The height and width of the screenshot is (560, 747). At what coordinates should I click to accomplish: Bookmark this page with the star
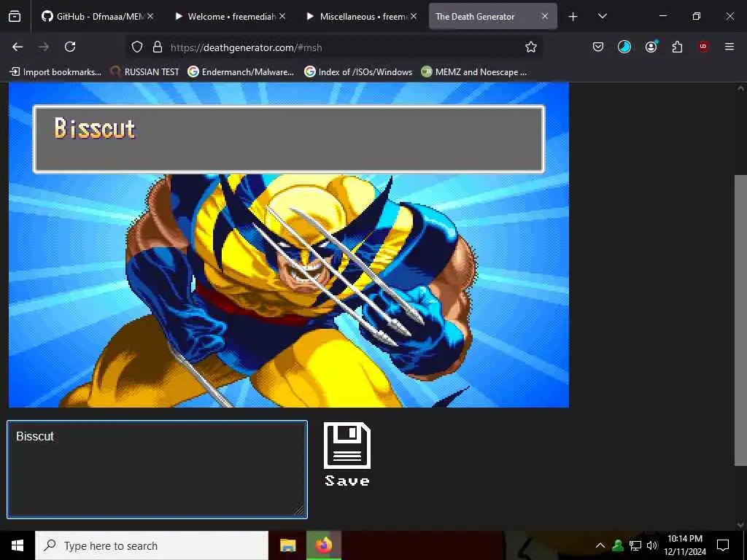pyautogui.click(x=531, y=47)
